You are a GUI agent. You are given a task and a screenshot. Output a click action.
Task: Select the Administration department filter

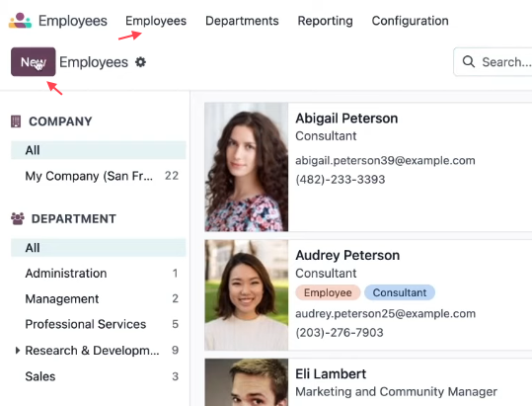point(99,273)
